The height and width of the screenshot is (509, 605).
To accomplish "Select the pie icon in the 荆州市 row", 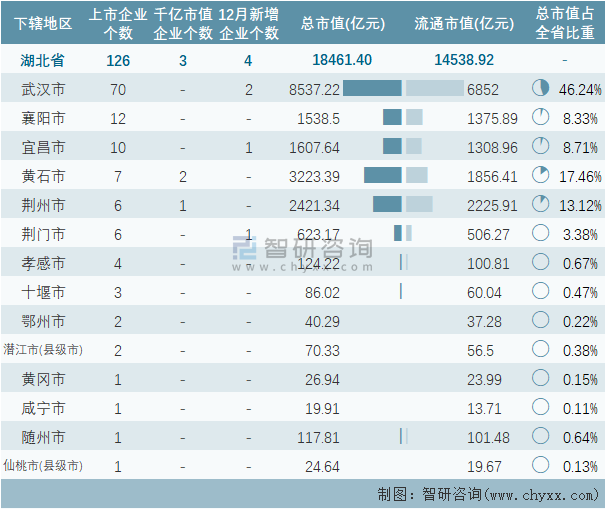I will (541, 205).
